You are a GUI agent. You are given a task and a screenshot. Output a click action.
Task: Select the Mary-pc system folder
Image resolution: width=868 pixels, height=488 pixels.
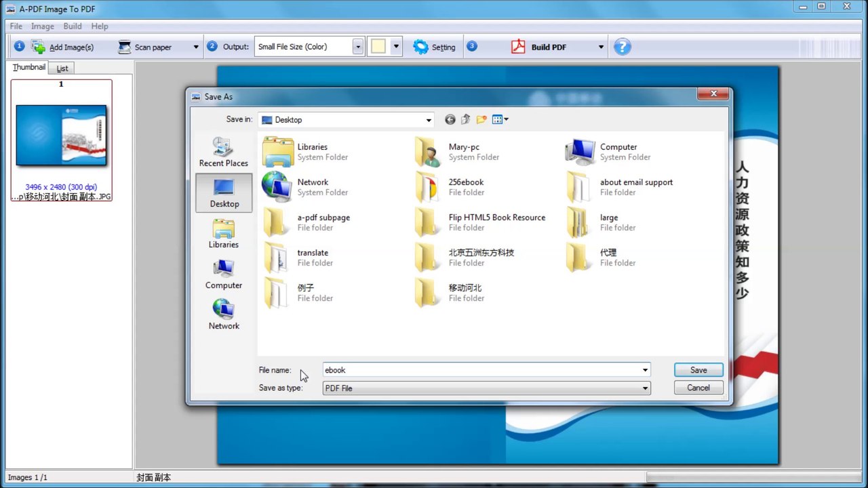pos(457,152)
